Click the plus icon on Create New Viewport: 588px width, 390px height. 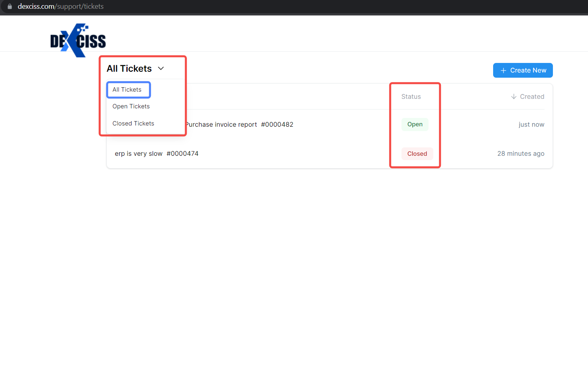click(503, 71)
